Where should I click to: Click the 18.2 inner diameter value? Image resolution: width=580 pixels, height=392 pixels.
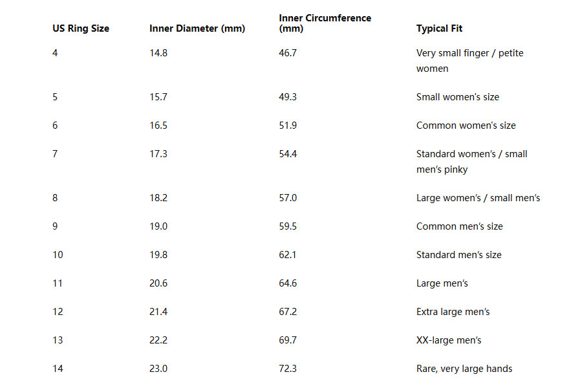tap(158, 198)
